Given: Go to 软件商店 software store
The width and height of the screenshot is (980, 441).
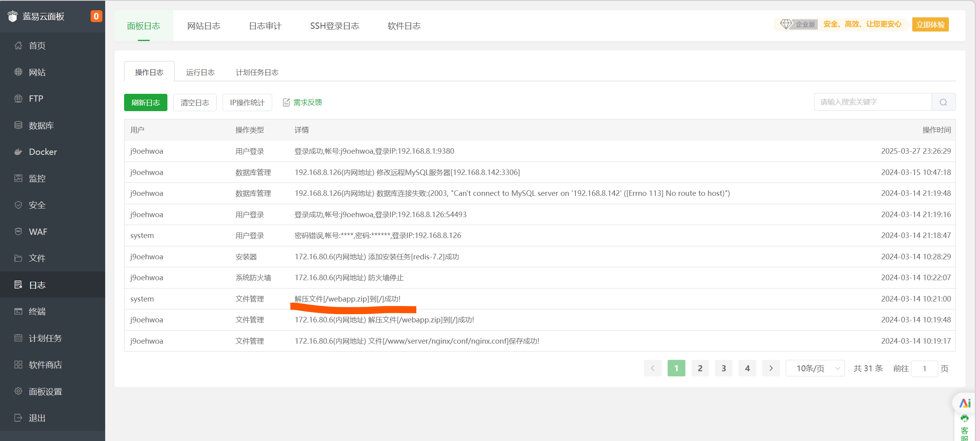Looking at the screenshot, I should [x=45, y=365].
